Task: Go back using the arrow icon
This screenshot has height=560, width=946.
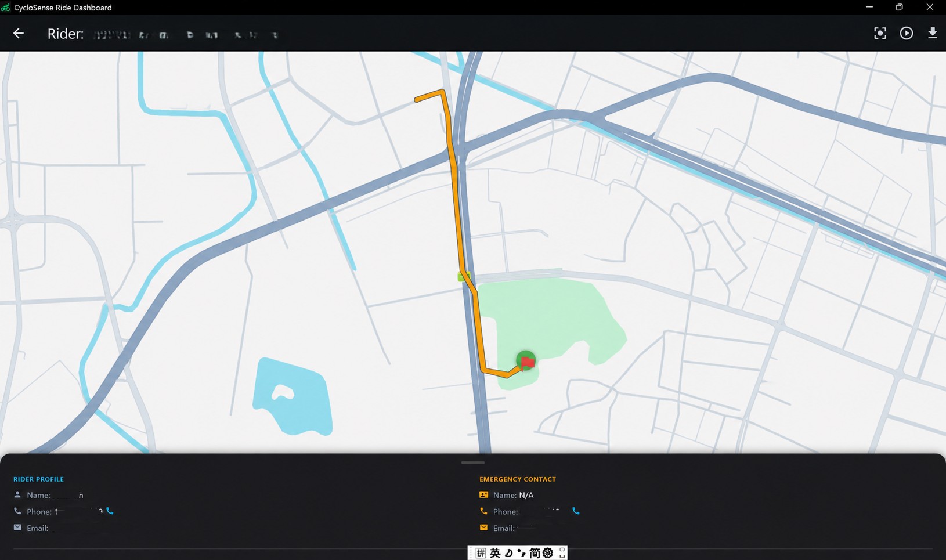Action: (19, 34)
